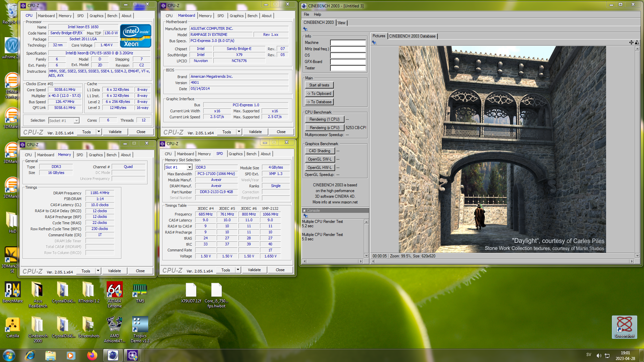The width and height of the screenshot is (644, 362).
Task: Click the Daylight rendered image
Action: click(x=502, y=149)
